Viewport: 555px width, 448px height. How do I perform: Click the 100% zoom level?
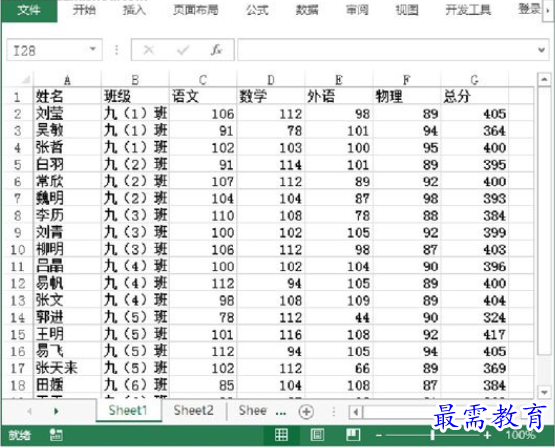520,435
